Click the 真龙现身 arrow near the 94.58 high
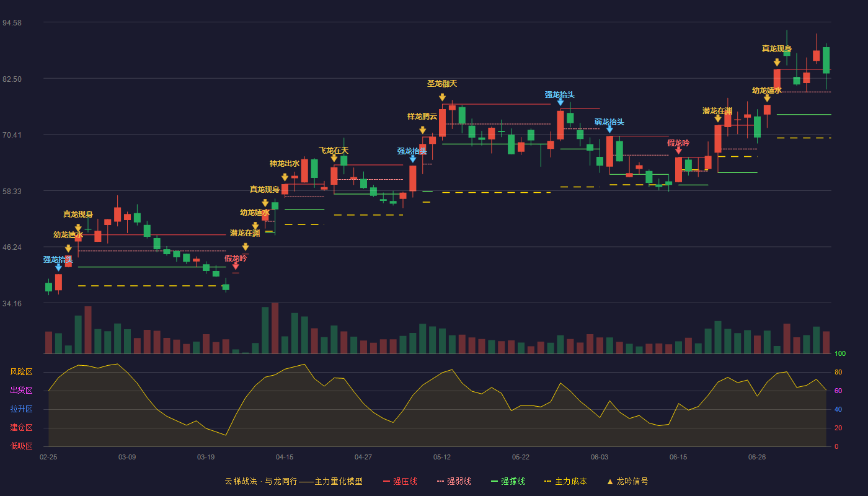 pyautogui.click(x=777, y=62)
